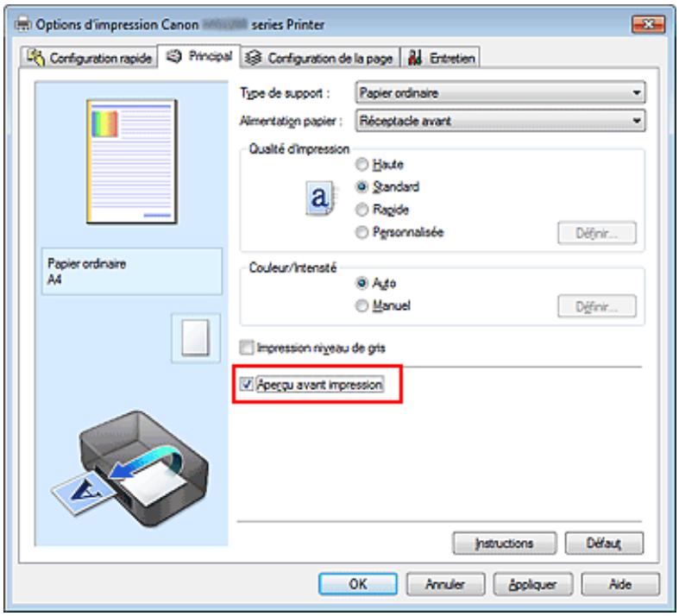Click the Principal tab printer icon
This screenshot has width=679, height=616.
[x=174, y=56]
